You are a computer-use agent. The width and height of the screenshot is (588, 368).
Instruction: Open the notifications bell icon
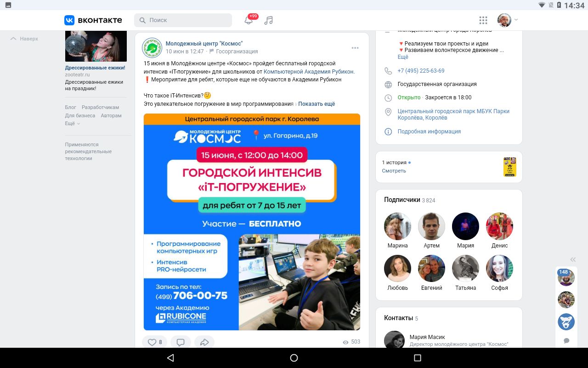coord(249,20)
